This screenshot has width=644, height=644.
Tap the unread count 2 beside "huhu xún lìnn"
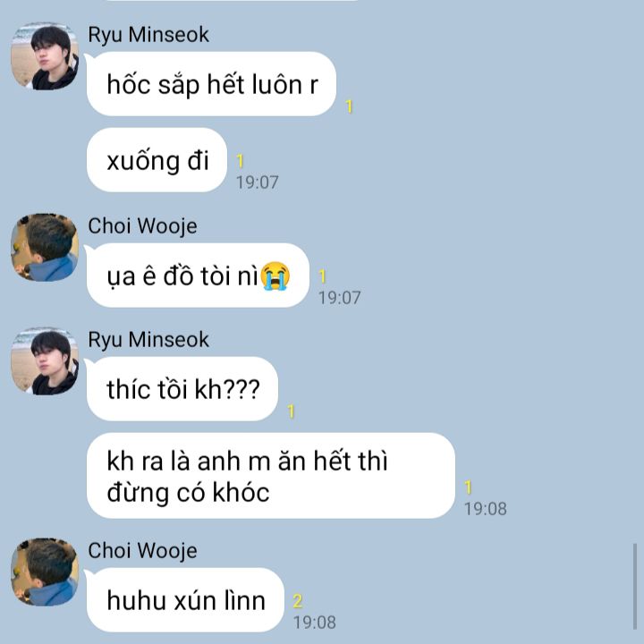pos(298,602)
